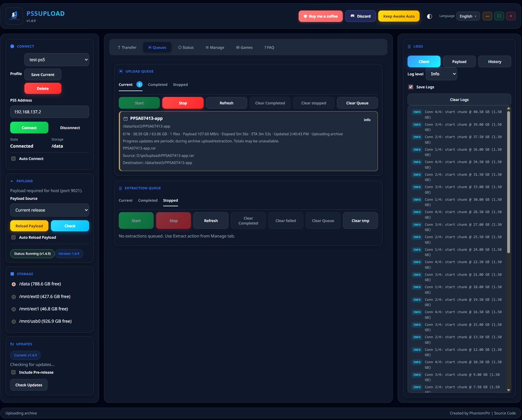Show Completed items in Extraction Queue

click(148, 200)
